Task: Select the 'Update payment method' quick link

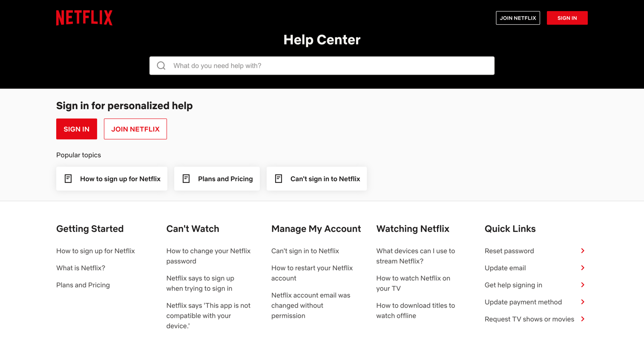Action: coord(523,302)
